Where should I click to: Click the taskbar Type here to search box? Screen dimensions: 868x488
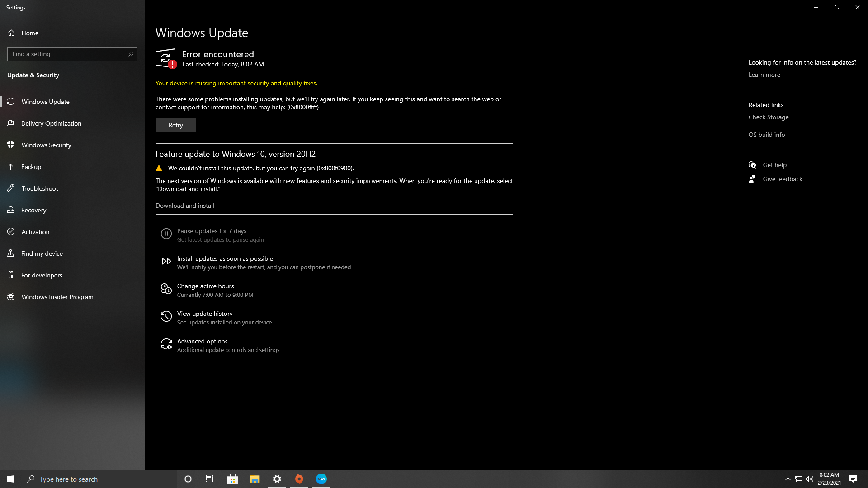[99, 479]
